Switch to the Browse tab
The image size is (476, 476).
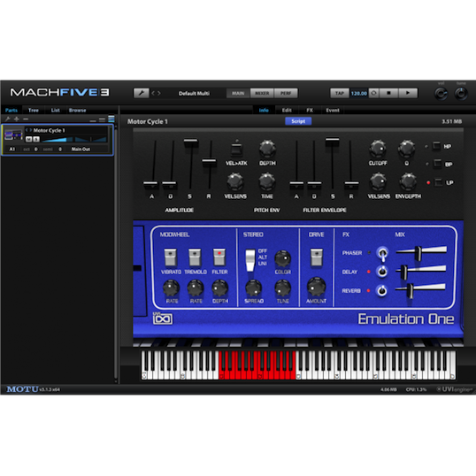pos(77,111)
